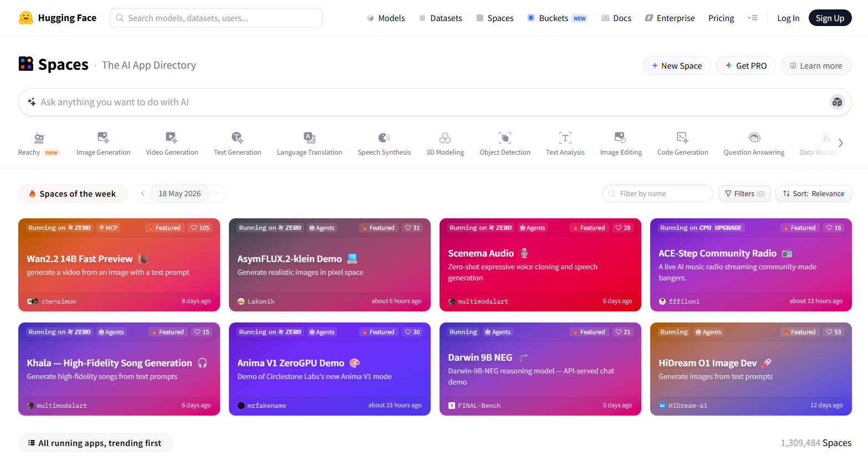Image resolution: width=868 pixels, height=461 pixels.
Task: Select Image Generation category icon
Action: tap(103, 137)
